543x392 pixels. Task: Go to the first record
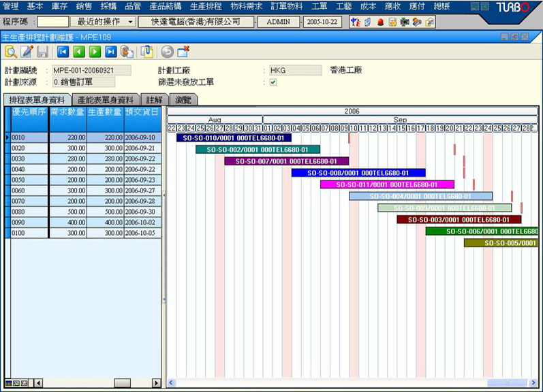(63, 52)
